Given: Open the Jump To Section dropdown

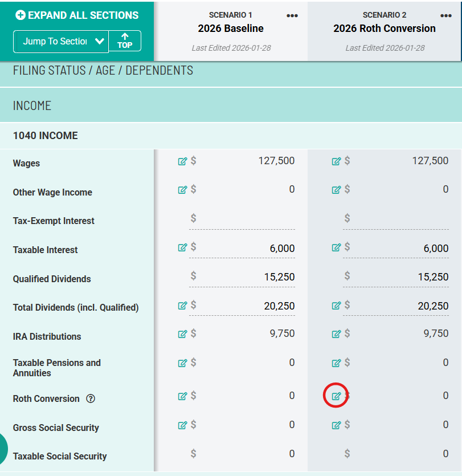Looking at the screenshot, I should (61, 41).
